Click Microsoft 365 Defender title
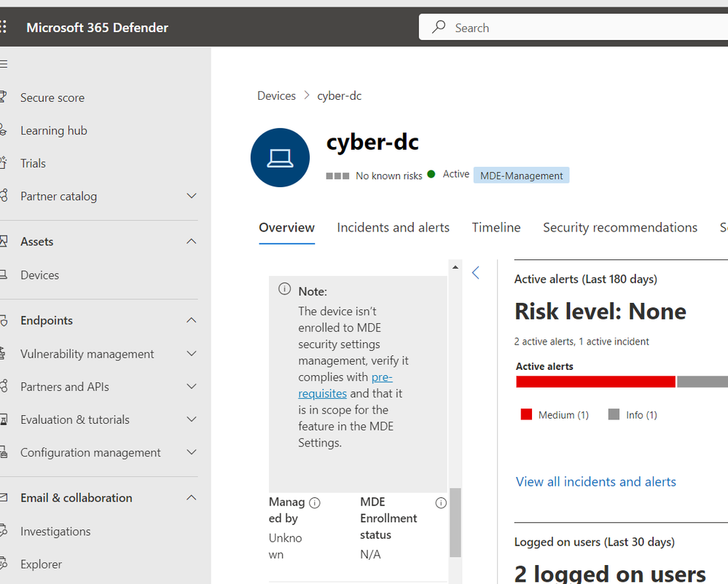Screen dimensions: 728x584 (97, 28)
